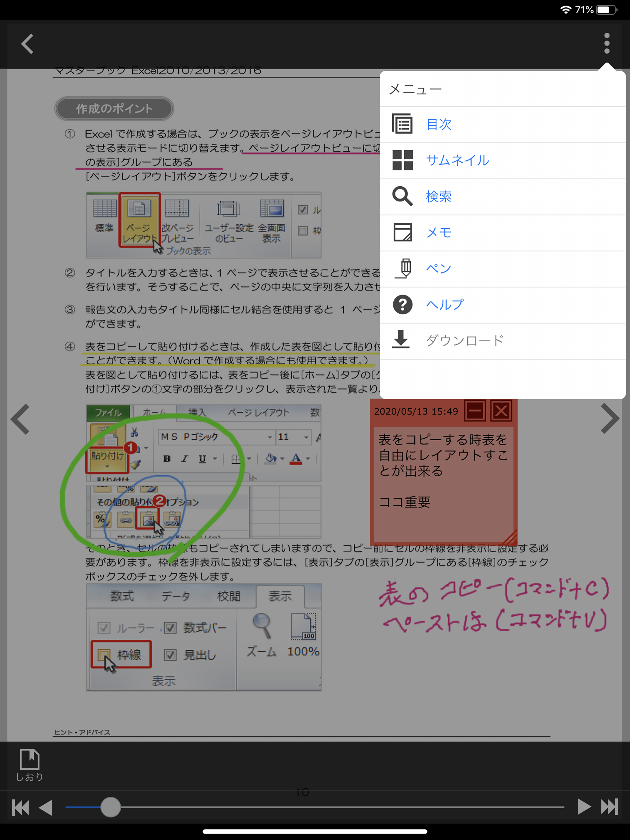Add a しおり bookmark
Screen dimensions: 630x840
(x=29, y=765)
